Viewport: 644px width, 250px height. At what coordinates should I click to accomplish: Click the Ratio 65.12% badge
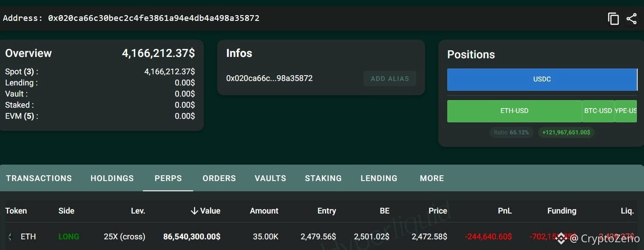(x=511, y=133)
